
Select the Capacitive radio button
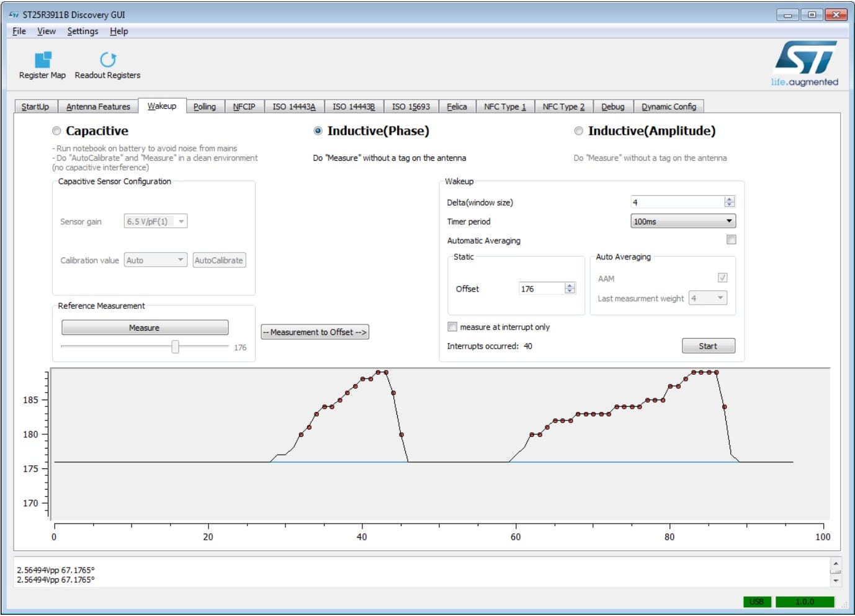point(56,131)
